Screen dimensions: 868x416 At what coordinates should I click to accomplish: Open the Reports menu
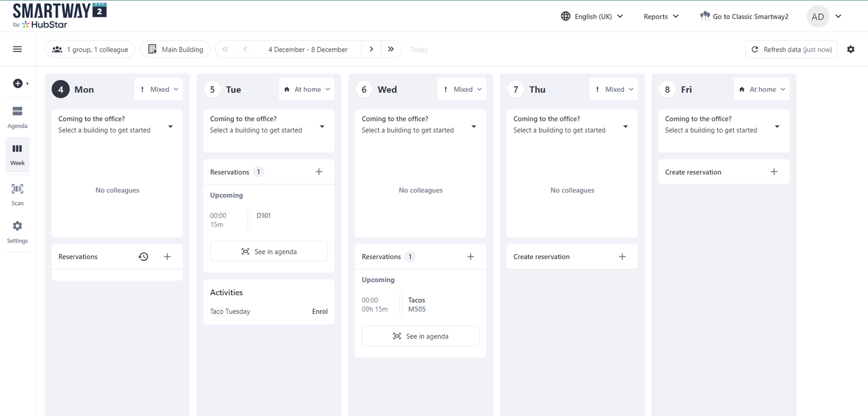click(661, 16)
